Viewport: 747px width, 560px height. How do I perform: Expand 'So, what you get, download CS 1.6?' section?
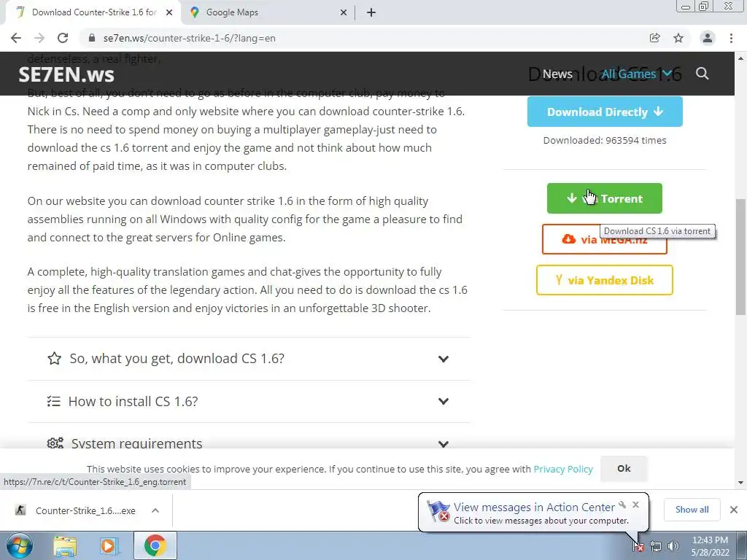(249, 359)
